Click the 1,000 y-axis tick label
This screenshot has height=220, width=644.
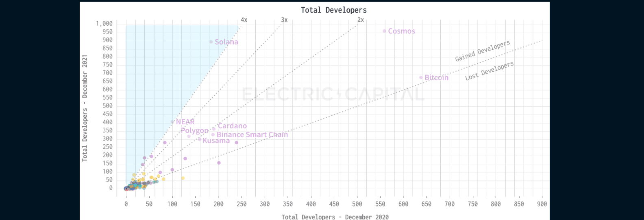[104, 24]
